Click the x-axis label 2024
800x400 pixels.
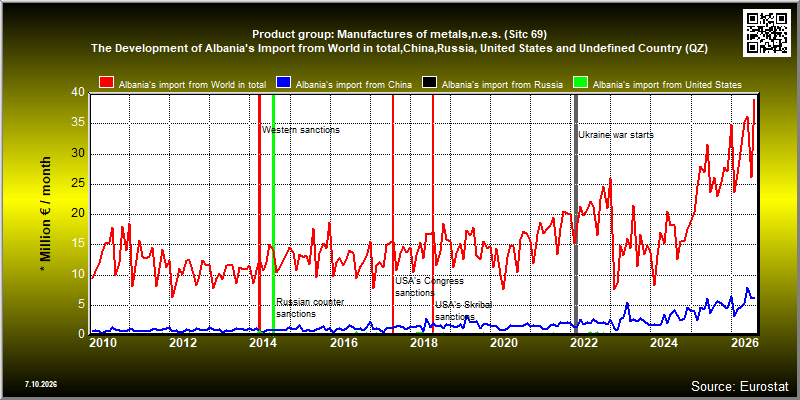coord(664,342)
